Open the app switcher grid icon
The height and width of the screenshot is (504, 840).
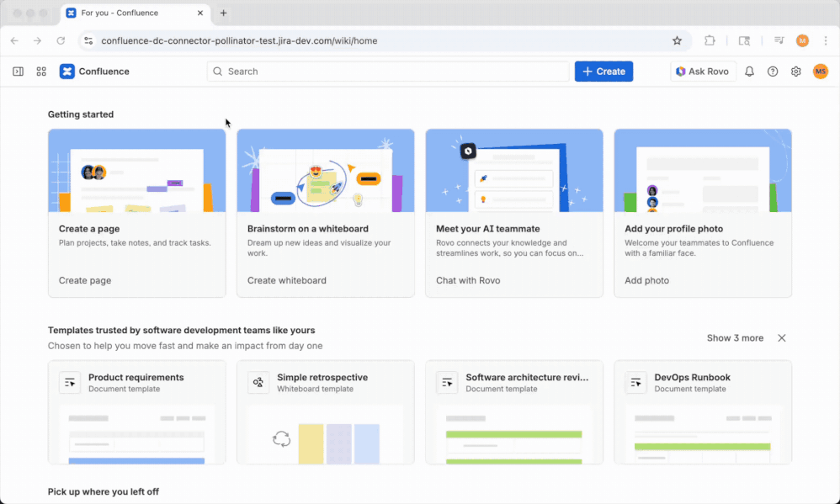pyautogui.click(x=41, y=72)
